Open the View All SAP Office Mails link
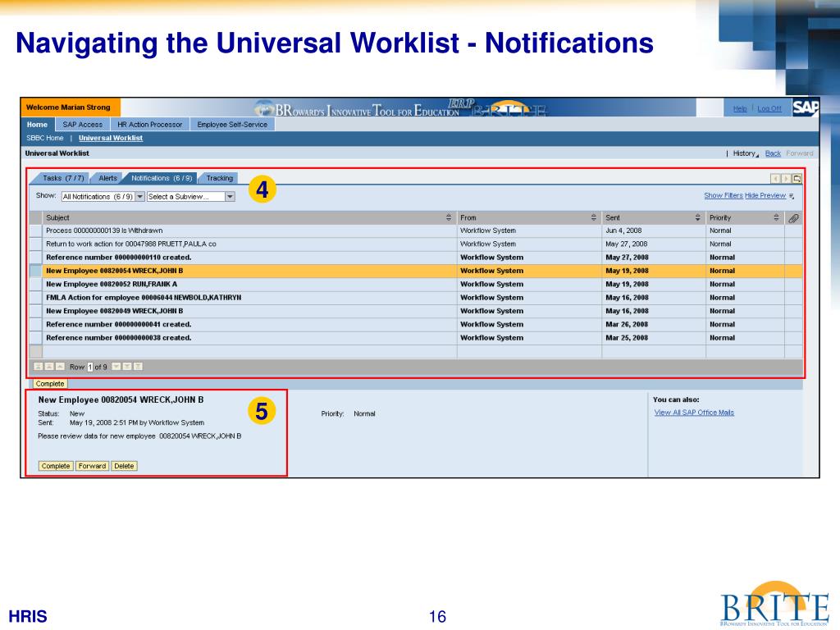Image resolution: width=840 pixels, height=630 pixels. pyautogui.click(x=694, y=413)
